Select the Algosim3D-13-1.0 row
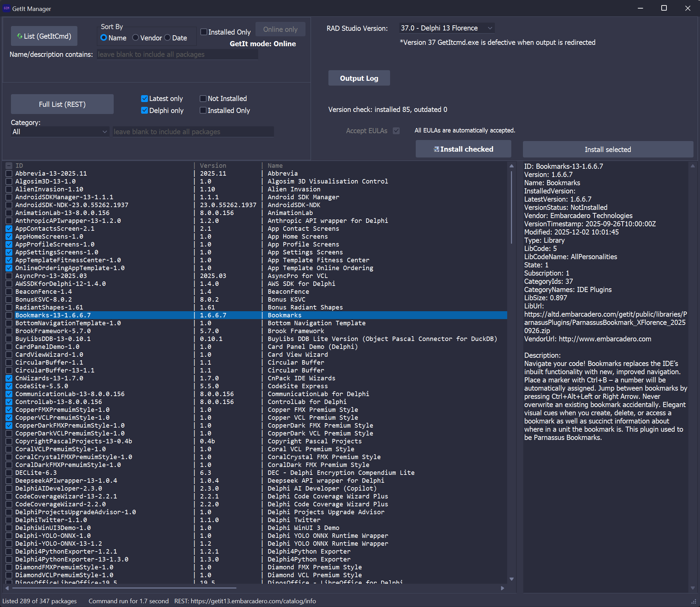Image resolution: width=700 pixels, height=607 pixels. tap(256, 181)
